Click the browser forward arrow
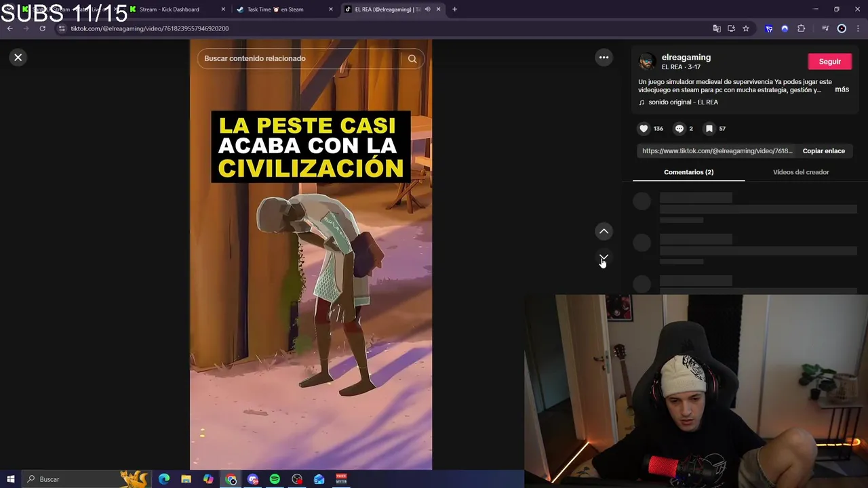The width and height of the screenshot is (868, 488). tap(26, 28)
